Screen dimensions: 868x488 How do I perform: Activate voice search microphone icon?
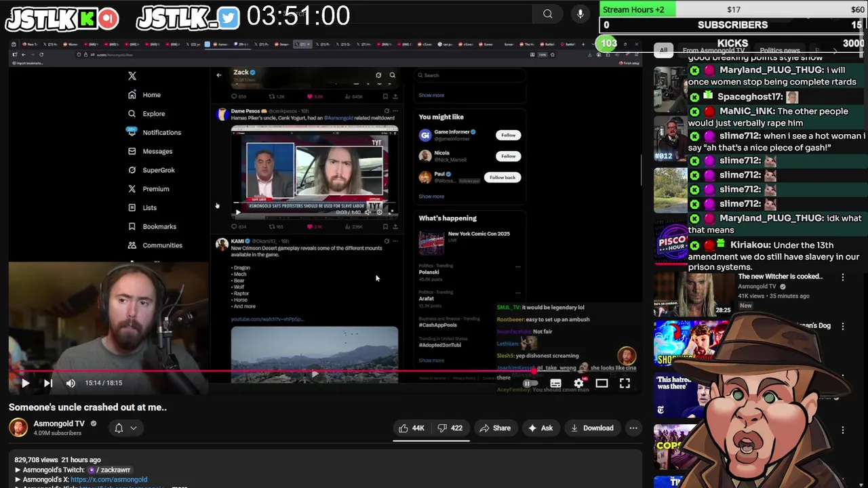(580, 14)
